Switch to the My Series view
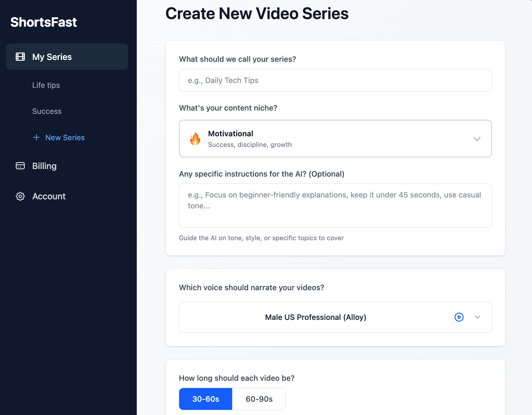This screenshot has height=415, width=532. (x=52, y=57)
